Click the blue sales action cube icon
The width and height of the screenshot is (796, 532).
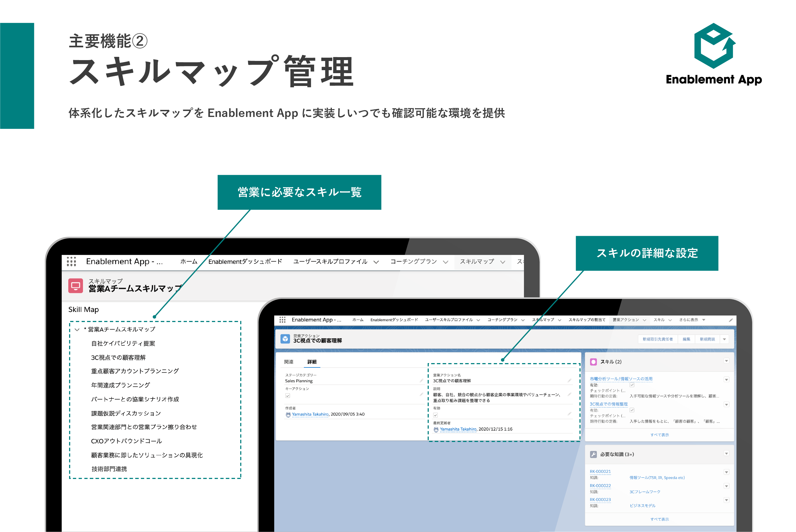point(285,339)
